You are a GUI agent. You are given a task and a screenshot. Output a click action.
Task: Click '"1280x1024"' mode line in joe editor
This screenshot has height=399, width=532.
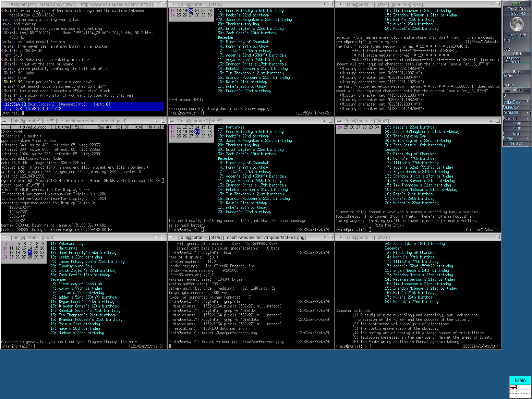click(19, 207)
